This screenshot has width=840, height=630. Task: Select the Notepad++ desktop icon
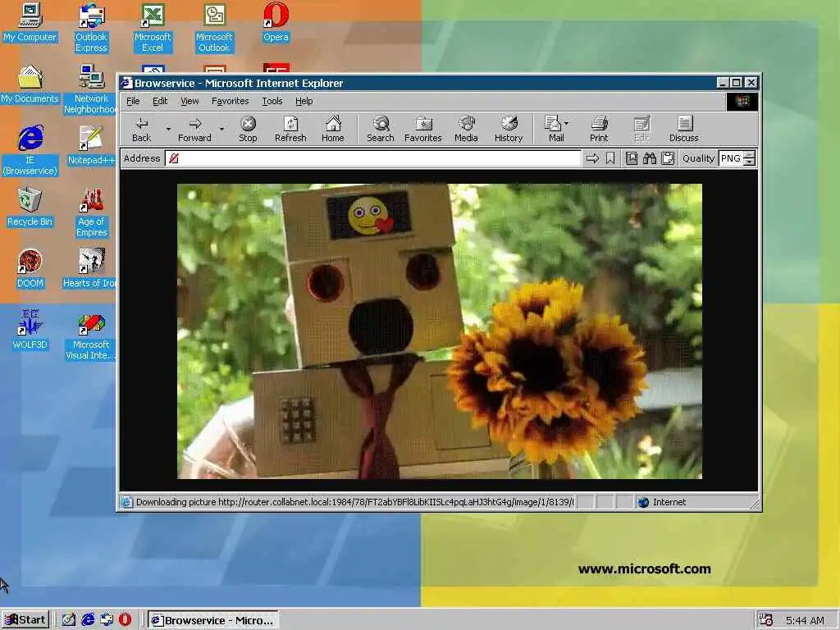[x=91, y=146]
